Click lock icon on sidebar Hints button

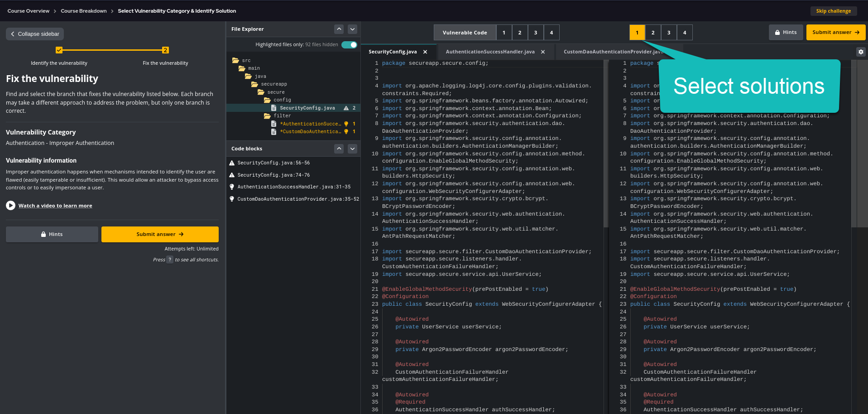pos(43,234)
